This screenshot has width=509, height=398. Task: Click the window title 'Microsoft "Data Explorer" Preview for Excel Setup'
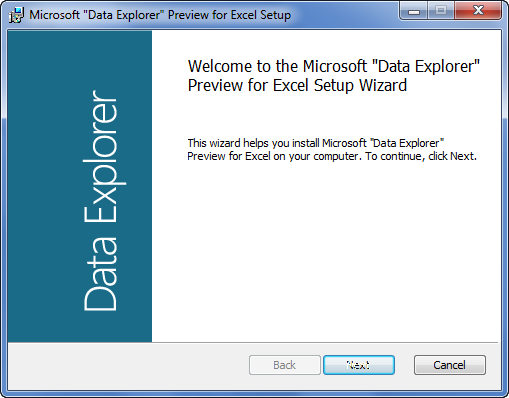pyautogui.click(x=160, y=15)
